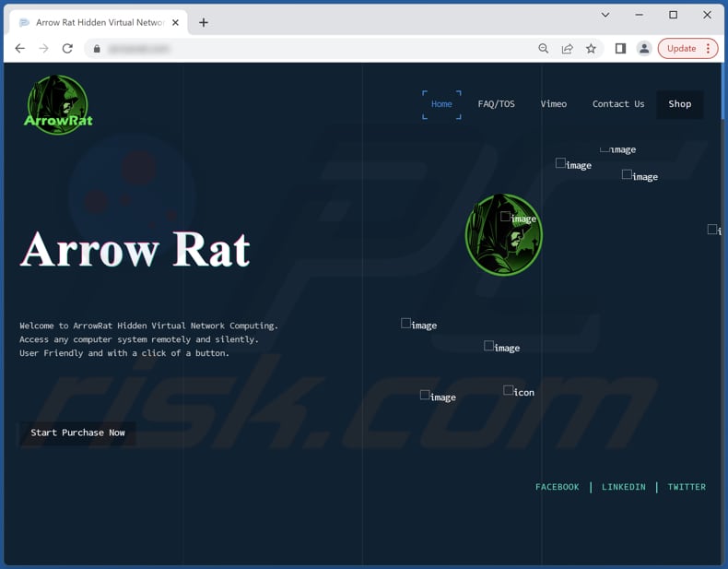Bookmark this page with star icon
Screen dimensions: 728x569
pos(591,49)
